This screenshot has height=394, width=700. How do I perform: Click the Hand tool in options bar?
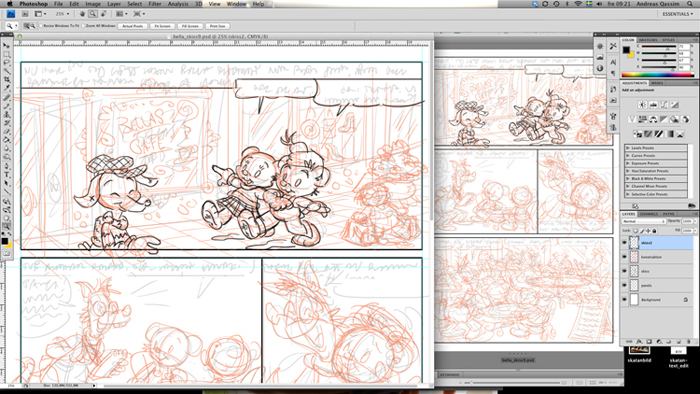coord(82,14)
